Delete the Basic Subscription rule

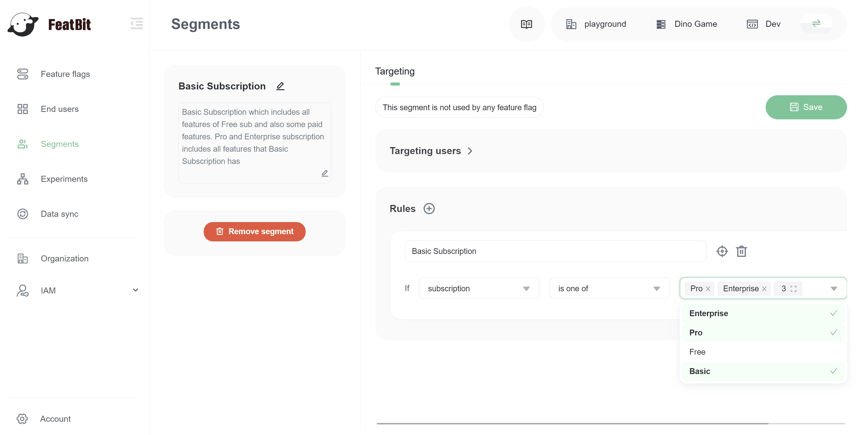(741, 251)
